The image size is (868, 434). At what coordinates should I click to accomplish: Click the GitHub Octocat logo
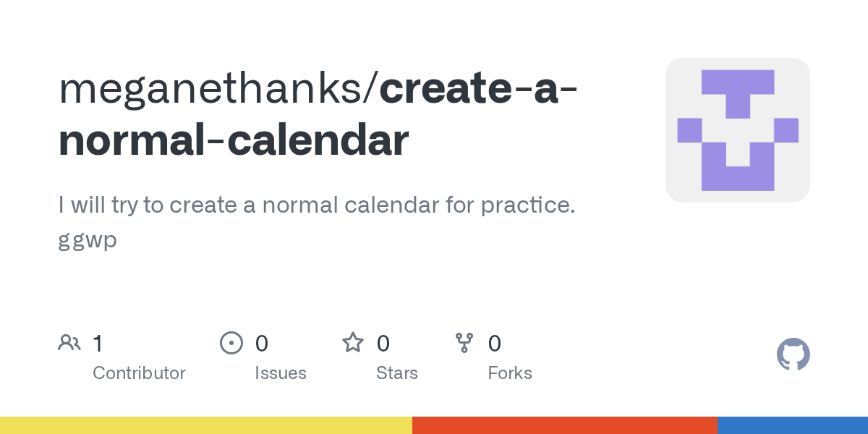pos(793,354)
